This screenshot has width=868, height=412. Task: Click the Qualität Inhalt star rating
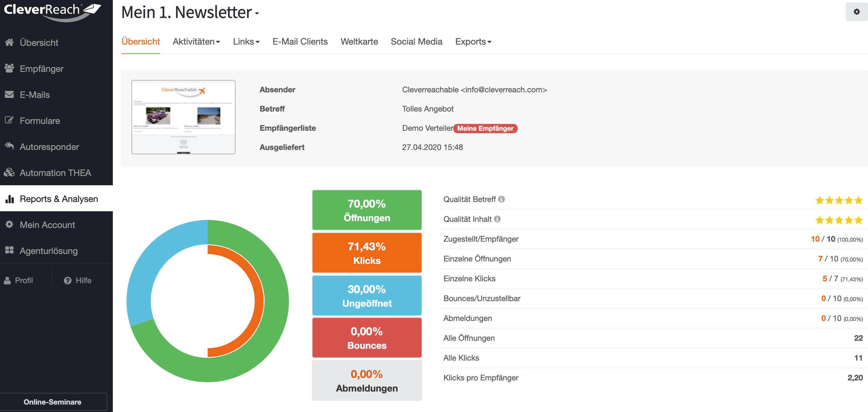click(839, 220)
